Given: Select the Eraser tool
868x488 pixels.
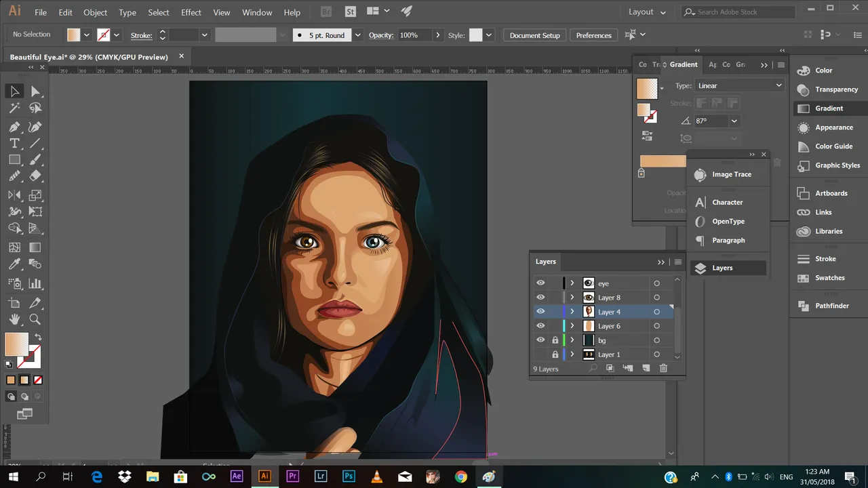Looking at the screenshot, I should (x=35, y=176).
